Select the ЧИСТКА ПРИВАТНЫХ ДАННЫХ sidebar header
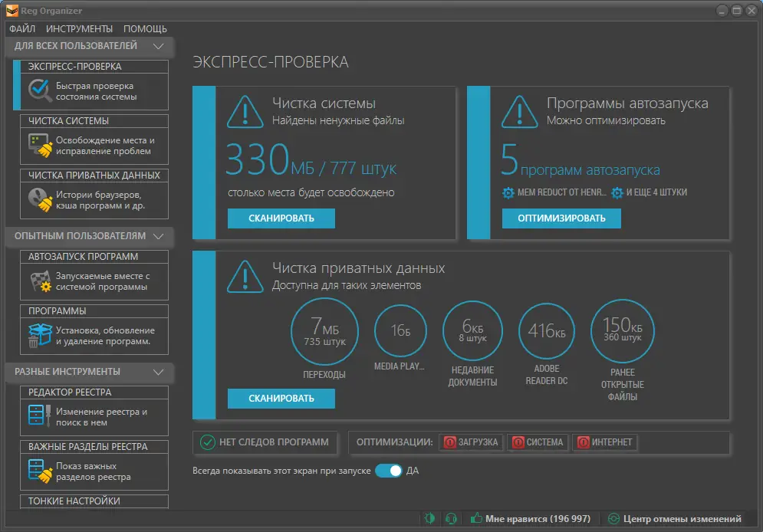The height and width of the screenshot is (532, 763). point(94,176)
